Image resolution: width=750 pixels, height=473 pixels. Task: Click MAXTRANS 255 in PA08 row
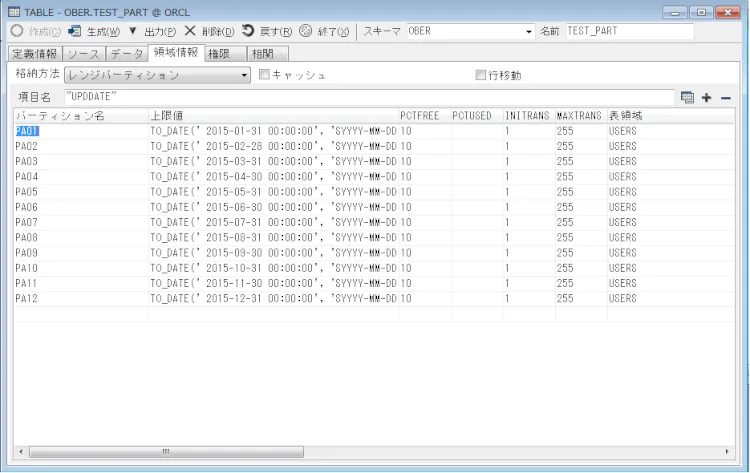(565, 238)
